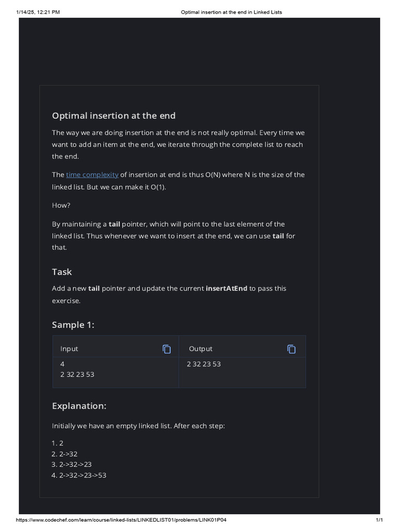Click the "How?" line
The width and height of the screenshot is (399, 532).
tap(61, 205)
